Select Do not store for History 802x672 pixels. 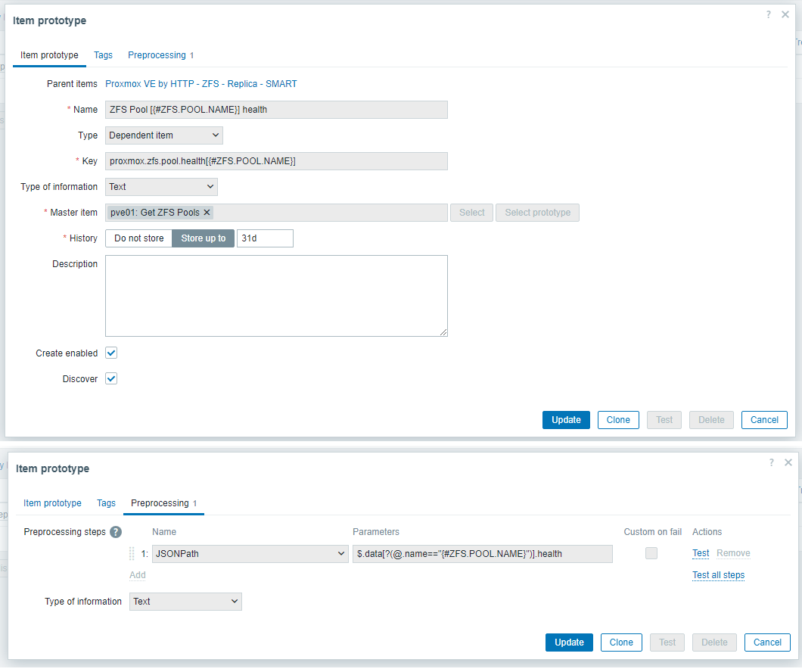click(x=138, y=238)
